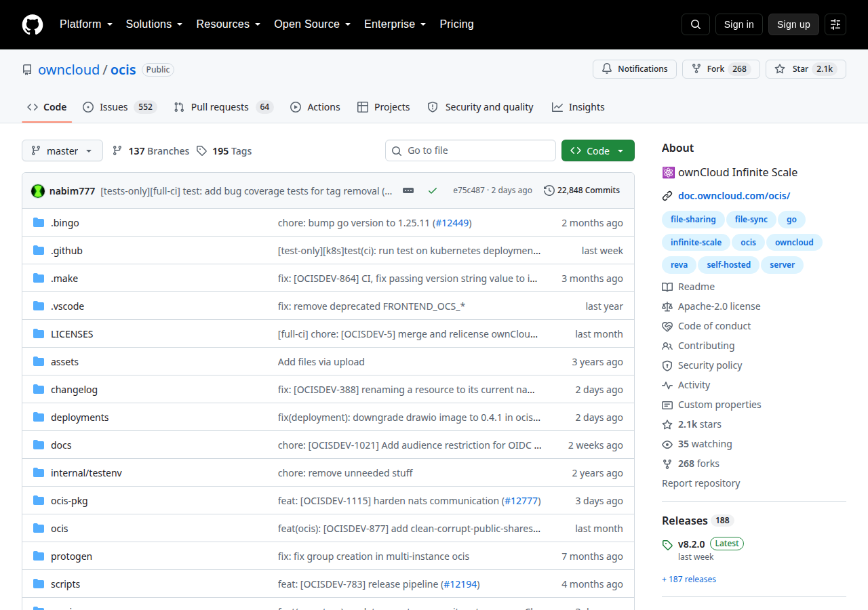The height and width of the screenshot is (610, 868).
Task: Click the folder icon for changelog
Action: coord(39,390)
